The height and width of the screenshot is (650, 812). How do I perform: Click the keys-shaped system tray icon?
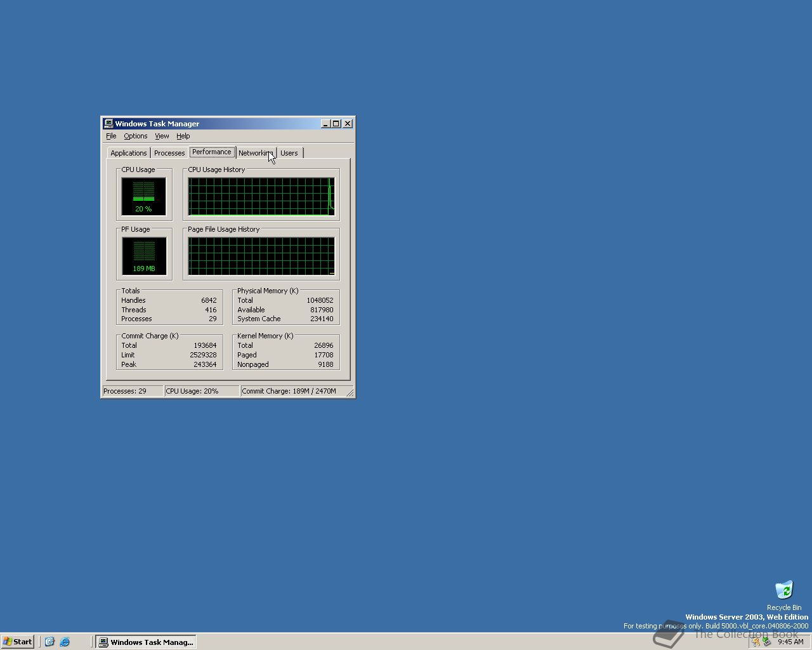pos(756,642)
